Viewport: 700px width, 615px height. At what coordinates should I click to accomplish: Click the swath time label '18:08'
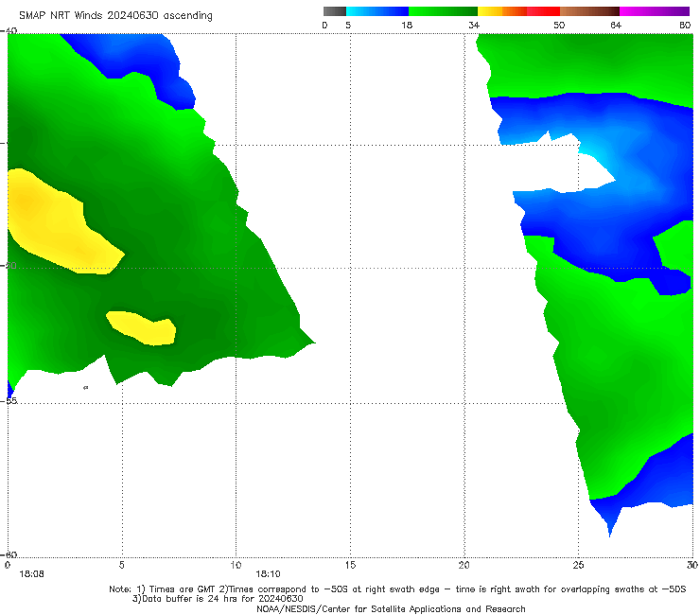[x=32, y=574]
